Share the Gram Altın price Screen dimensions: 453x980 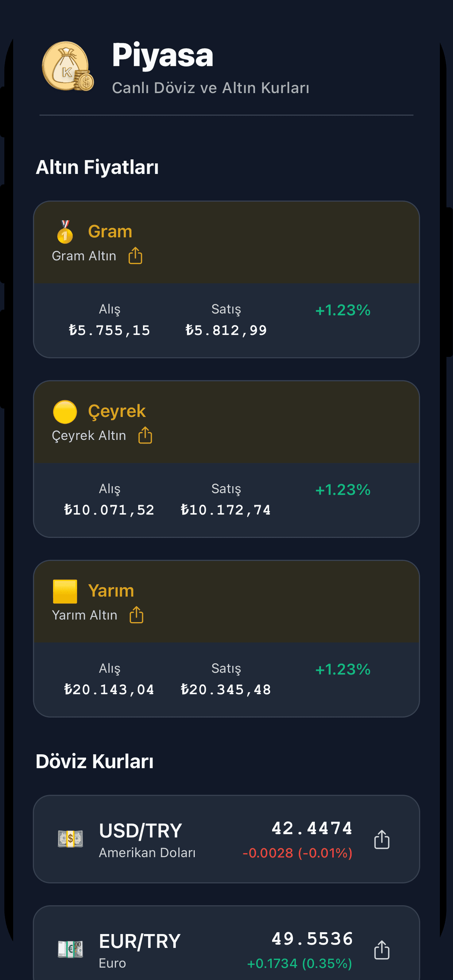(135, 256)
